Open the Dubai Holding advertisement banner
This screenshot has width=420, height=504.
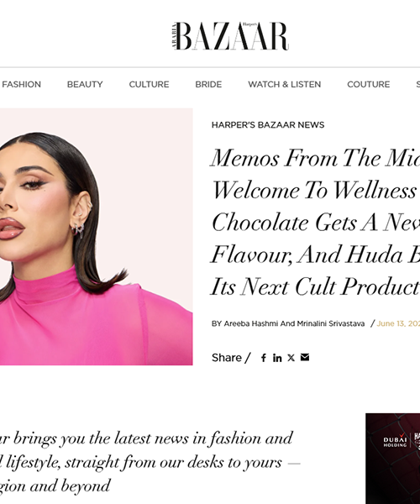392,459
